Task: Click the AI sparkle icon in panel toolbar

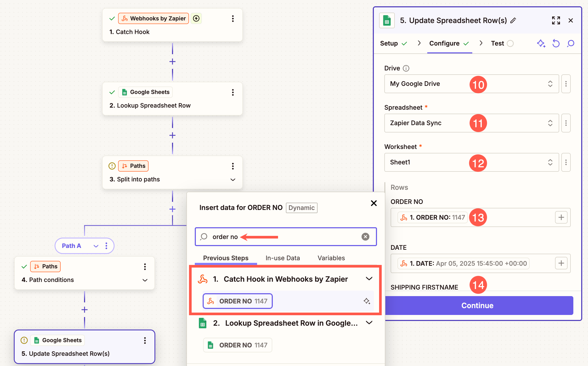Action: pyautogui.click(x=541, y=43)
